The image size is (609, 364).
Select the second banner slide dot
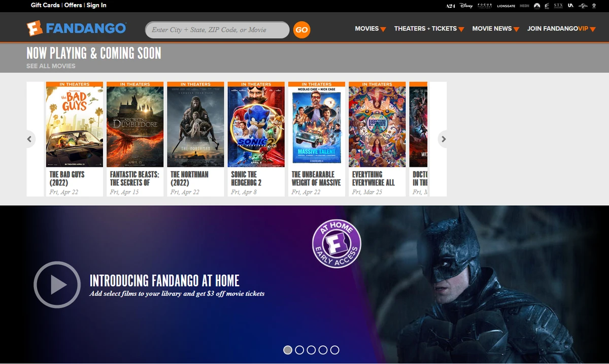tap(299, 350)
